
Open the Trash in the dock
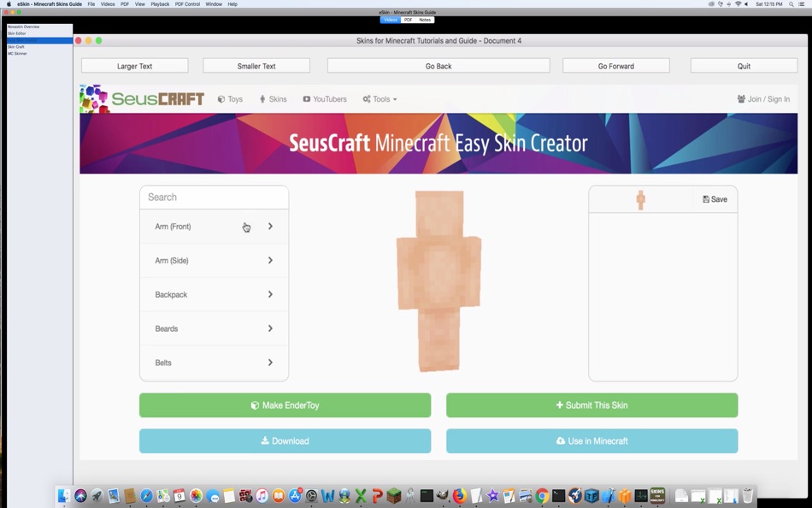[x=747, y=495]
